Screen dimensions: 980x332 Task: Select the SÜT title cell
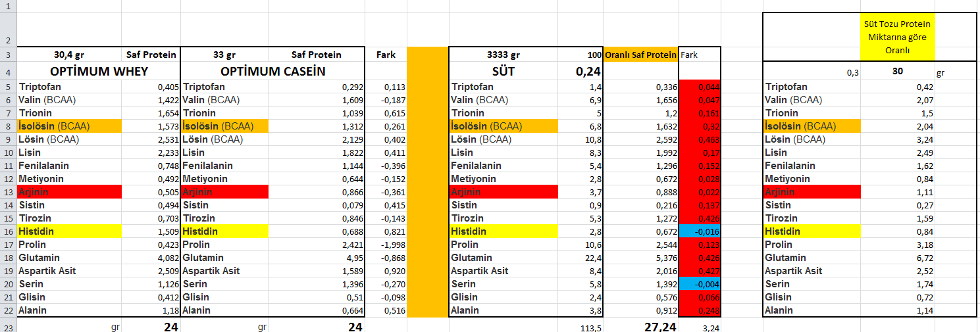[x=503, y=72]
